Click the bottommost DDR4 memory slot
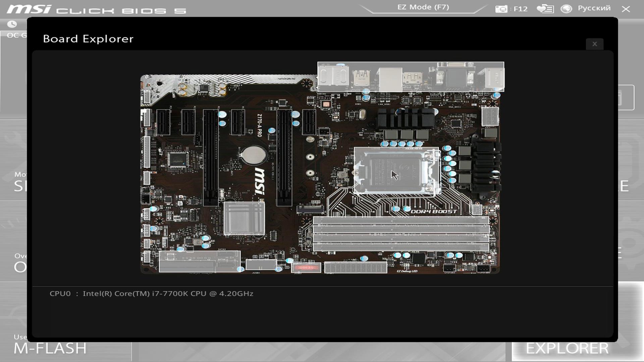 coord(401,247)
